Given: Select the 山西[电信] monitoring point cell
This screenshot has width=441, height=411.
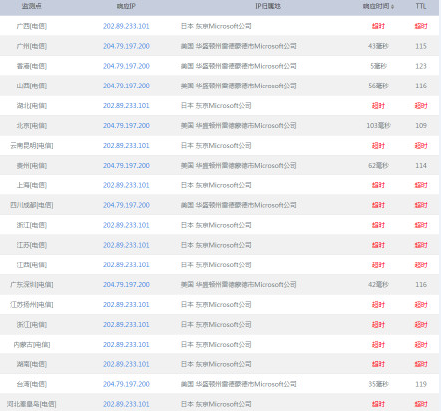Looking at the screenshot, I should pyautogui.click(x=32, y=86).
